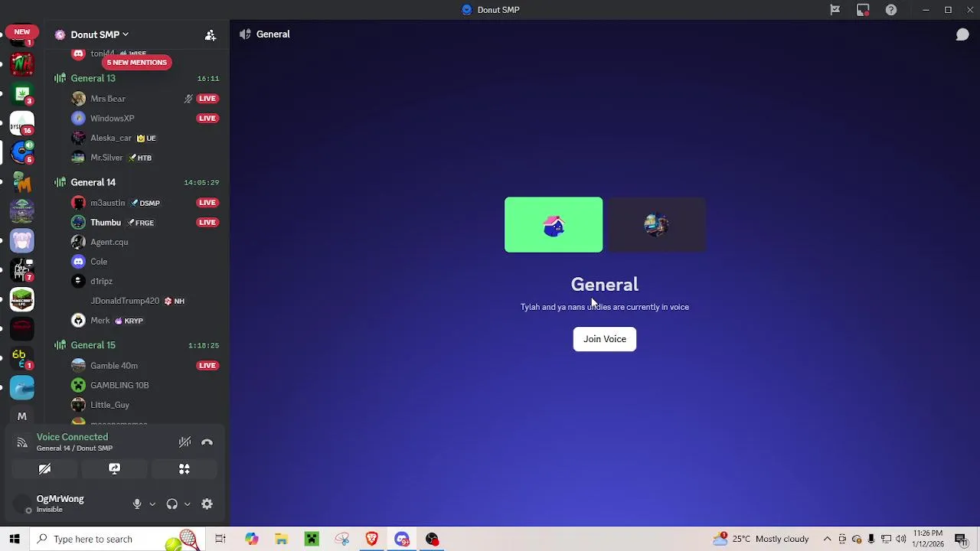Toggle camera on in voice panel

pos(44,468)
